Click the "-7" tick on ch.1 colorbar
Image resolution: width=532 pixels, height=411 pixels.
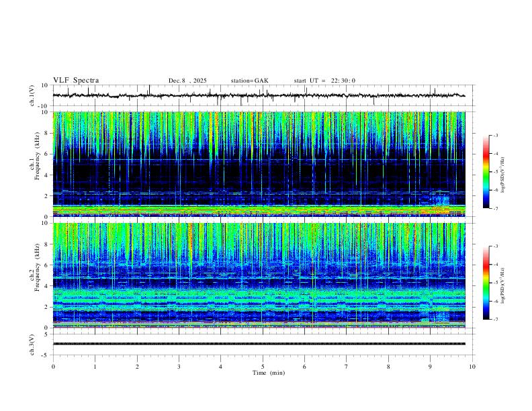click(x=496, y=208)
